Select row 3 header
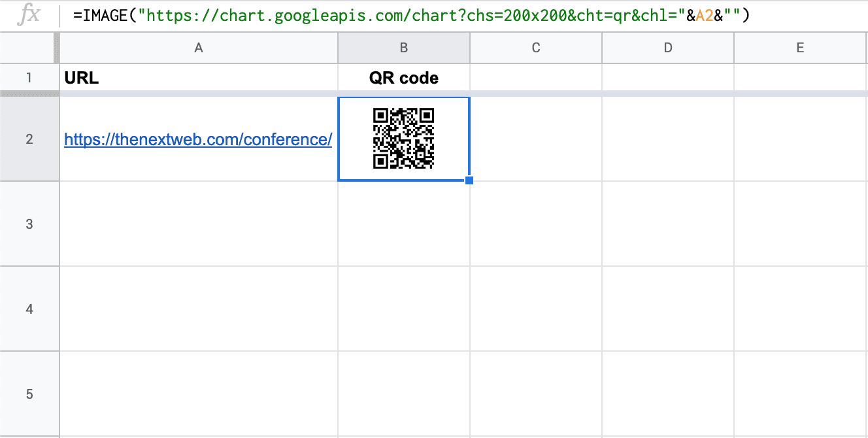Image resolution: width=868 pixels, height=438 pixels. coord(29,224)
